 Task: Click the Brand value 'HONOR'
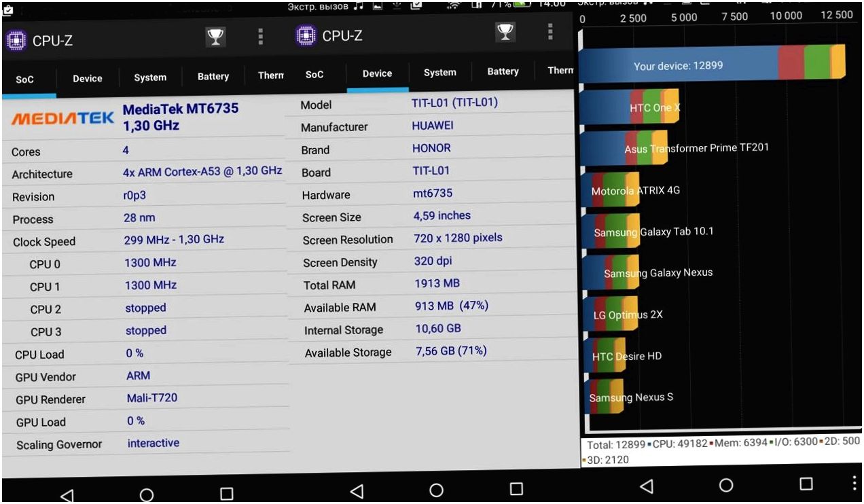(x=431, y=148)
